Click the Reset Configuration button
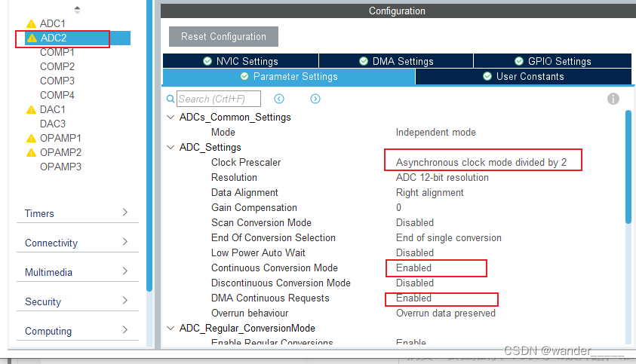Screen dimensions: 636x364 [223, 36]
